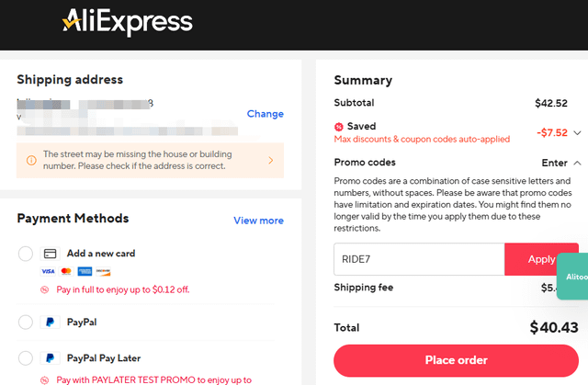
Task: Click the PayPal logo icon
Action: tap(51, 323)
